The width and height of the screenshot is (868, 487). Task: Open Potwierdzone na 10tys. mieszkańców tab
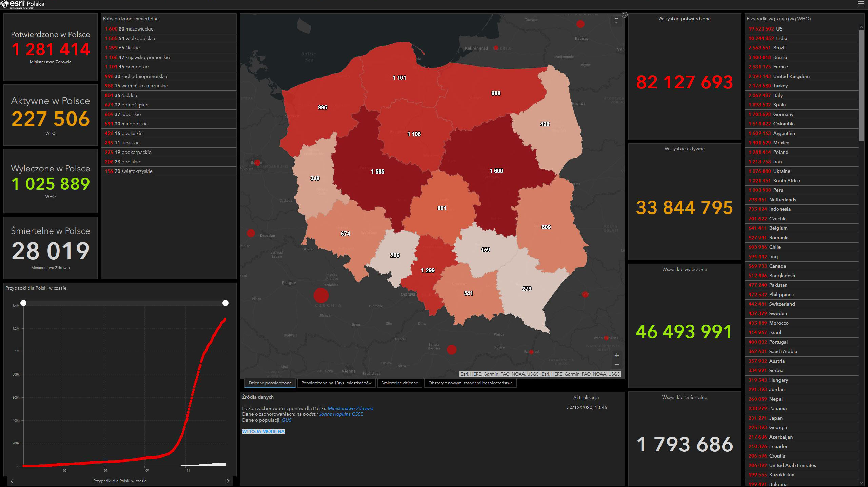pos(336,383)
